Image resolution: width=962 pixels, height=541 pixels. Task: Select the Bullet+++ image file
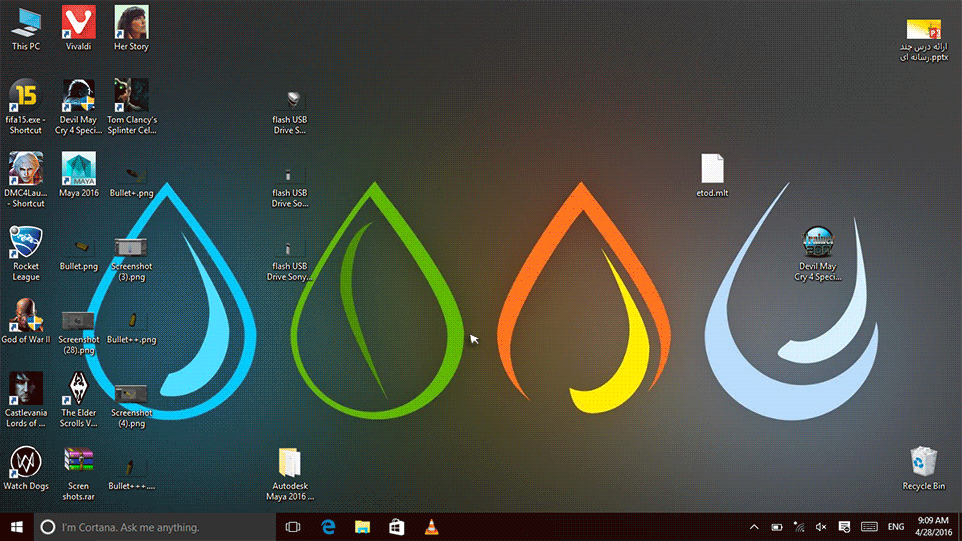(x=131, y=474)
